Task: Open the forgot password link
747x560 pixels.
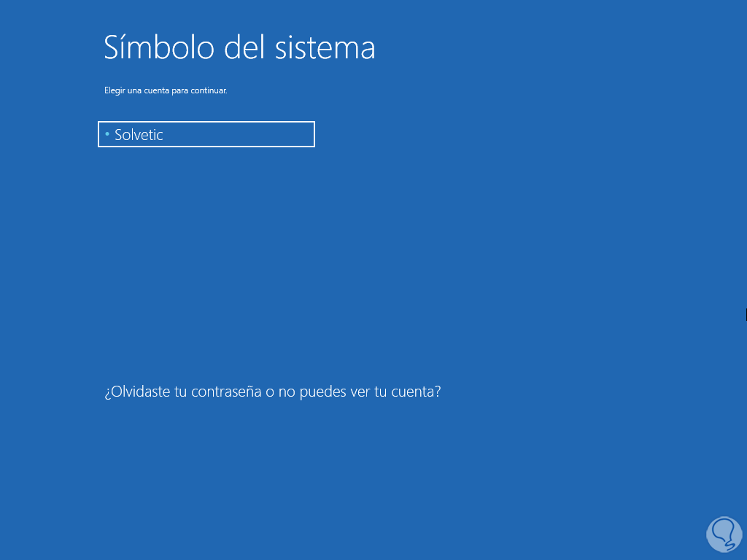Action: click(x=272, y=392)
